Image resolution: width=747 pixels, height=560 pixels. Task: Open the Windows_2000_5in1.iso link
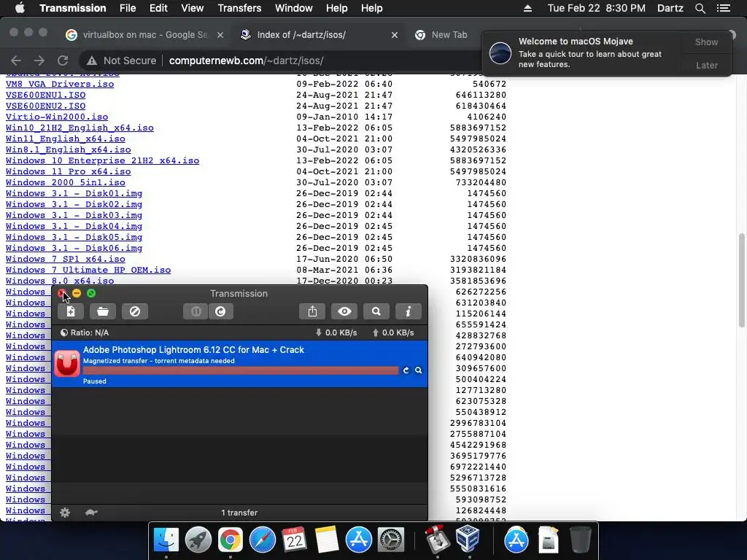[65, 182]
